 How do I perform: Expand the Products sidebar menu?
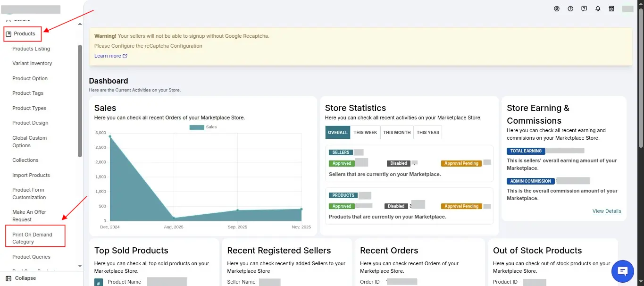click(x=23, y=34)
